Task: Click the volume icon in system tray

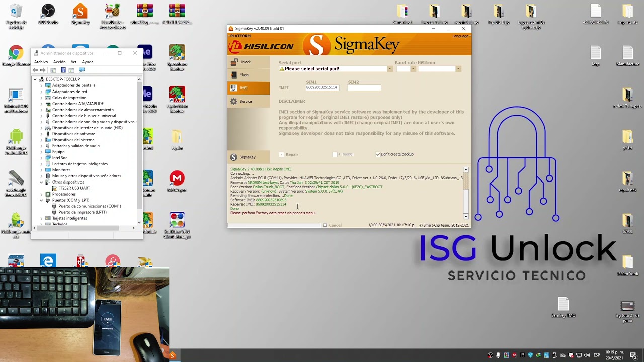Action: pos(587,355)
